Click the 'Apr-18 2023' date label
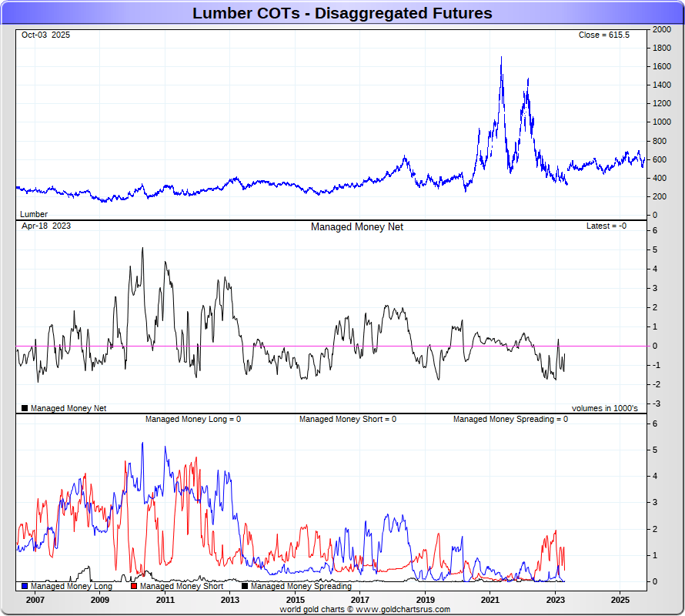The width and height of the screenshot is (685, 616). [46, 226]
